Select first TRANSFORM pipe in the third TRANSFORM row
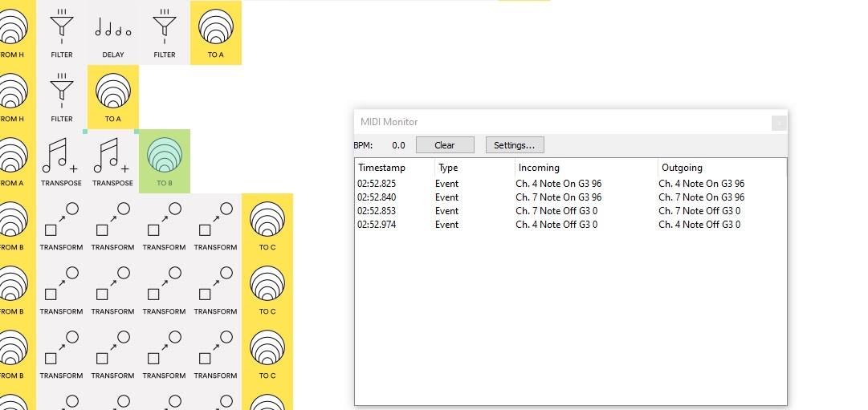The height and width of the screenshot is (410, 868). (62, 354)
